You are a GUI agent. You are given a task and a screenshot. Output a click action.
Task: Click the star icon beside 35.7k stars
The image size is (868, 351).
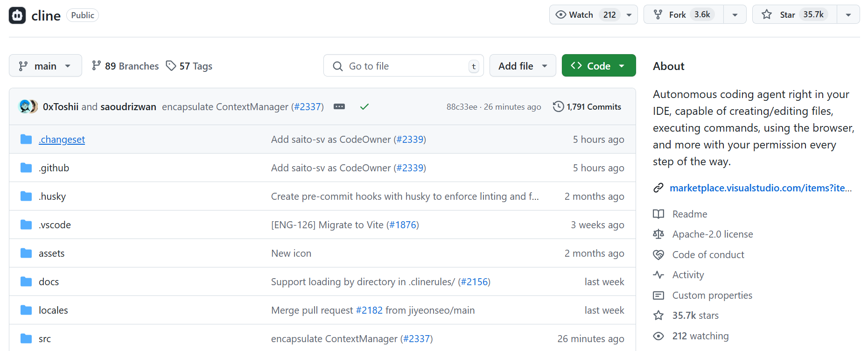(x=658, y=316)
